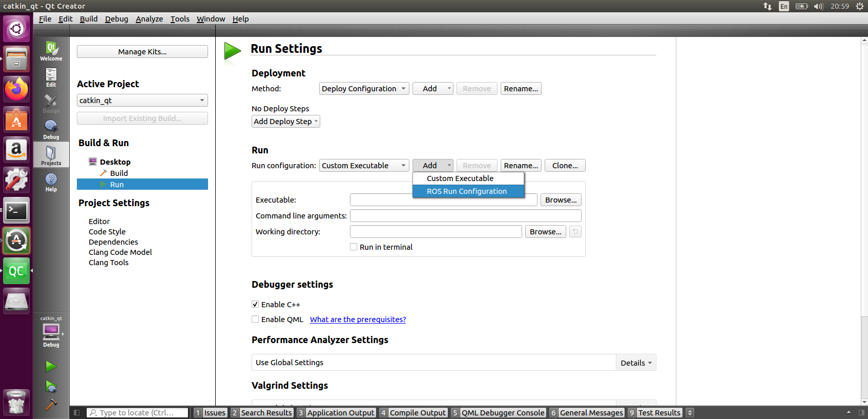Screen dimensions: 868x419
Task: Build project with the hammer icon
Action: (x=51, y=405)
